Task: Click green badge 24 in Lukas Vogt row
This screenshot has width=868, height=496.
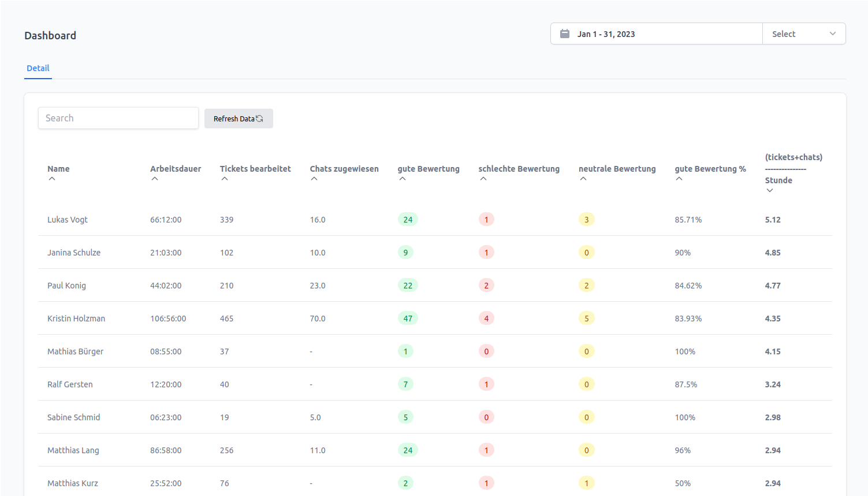Action: 408,220
